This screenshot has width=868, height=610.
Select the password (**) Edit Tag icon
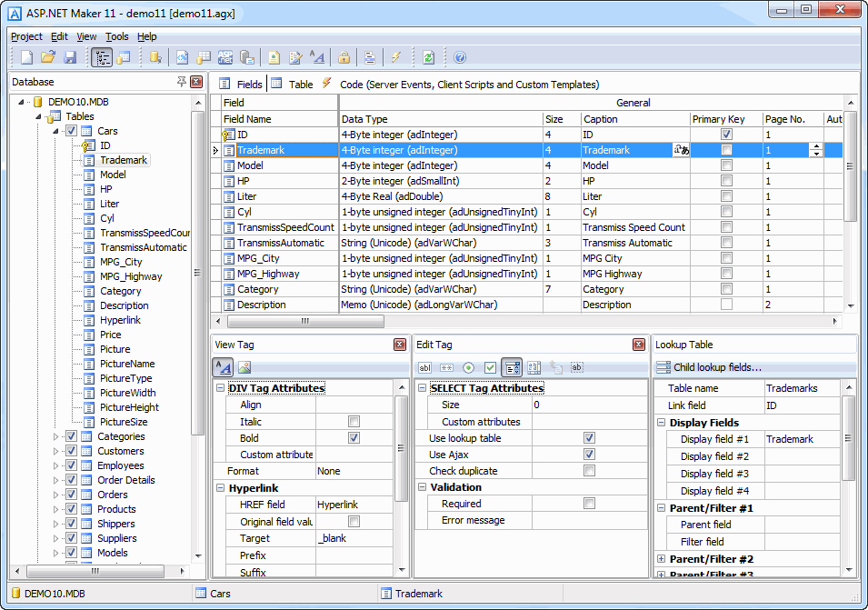pos(447,367)
